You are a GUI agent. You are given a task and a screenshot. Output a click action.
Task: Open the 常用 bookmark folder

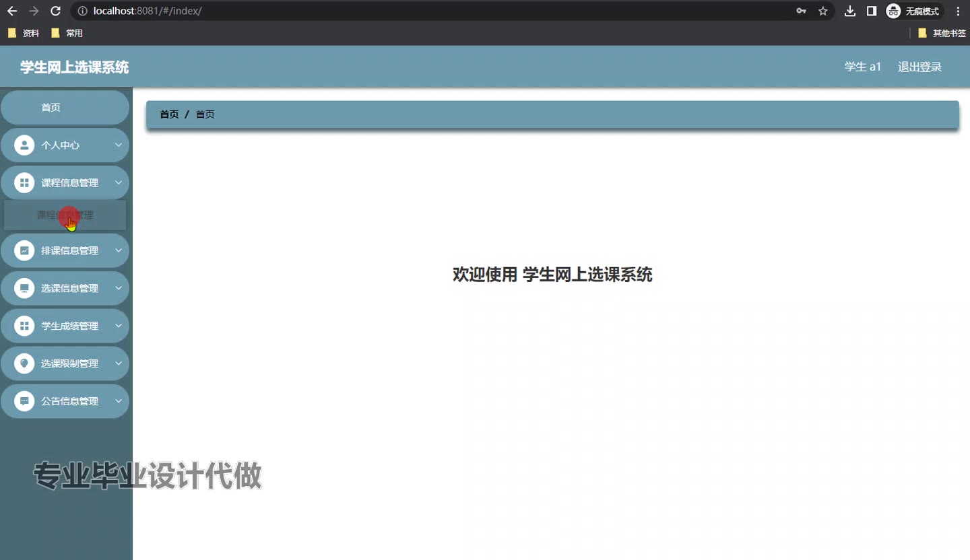point(67,33)
